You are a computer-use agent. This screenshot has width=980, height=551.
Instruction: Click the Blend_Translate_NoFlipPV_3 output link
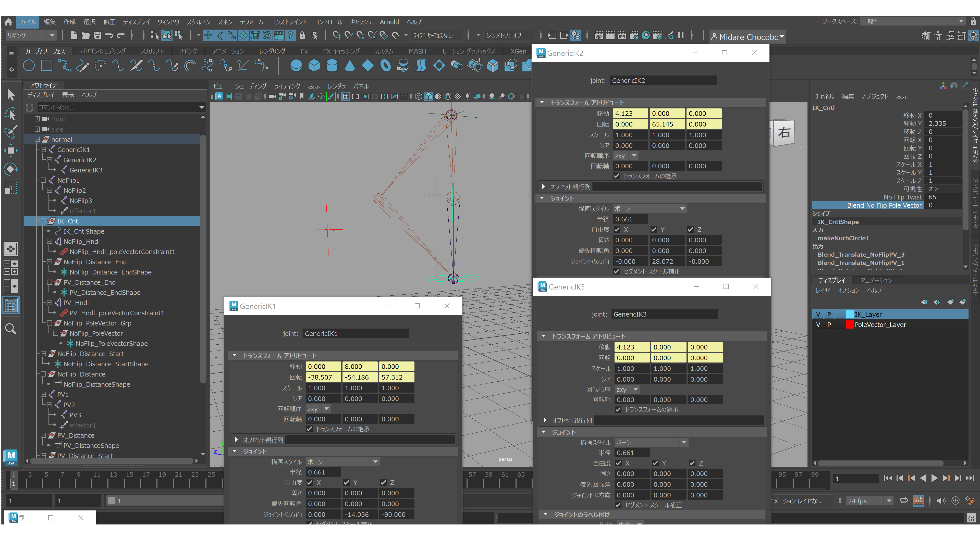pos(861,254)
